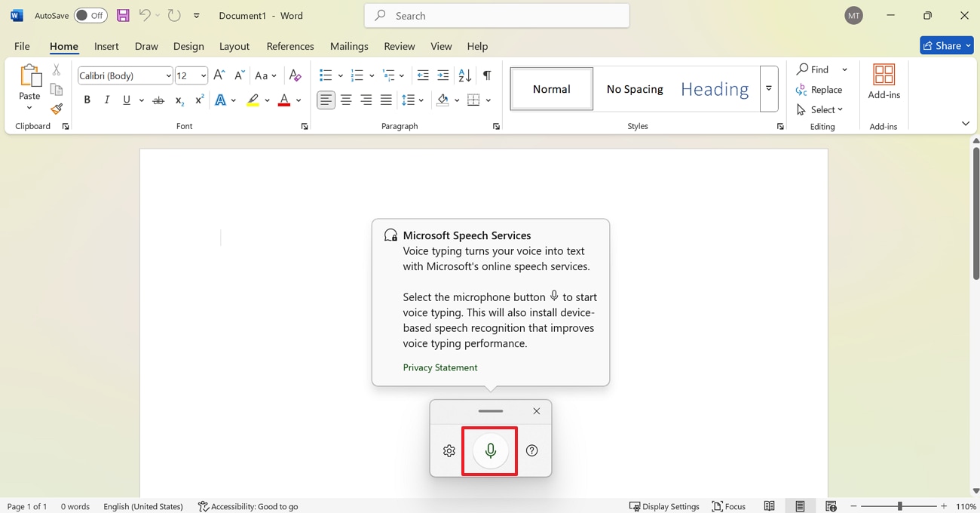Open voice typing help question mark
Image resolution: width=980 pixels, height=513 pixels.
coord(532,450)
